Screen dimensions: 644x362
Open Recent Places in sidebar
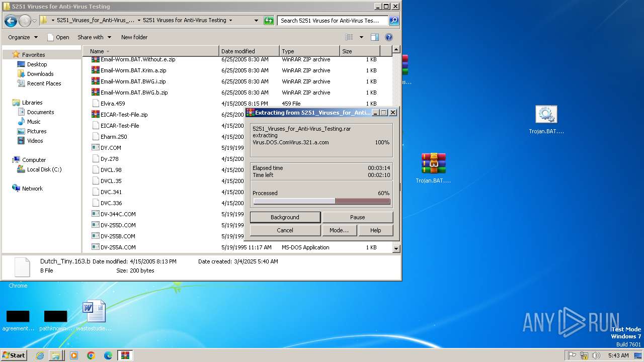click(x=44, y=83)
